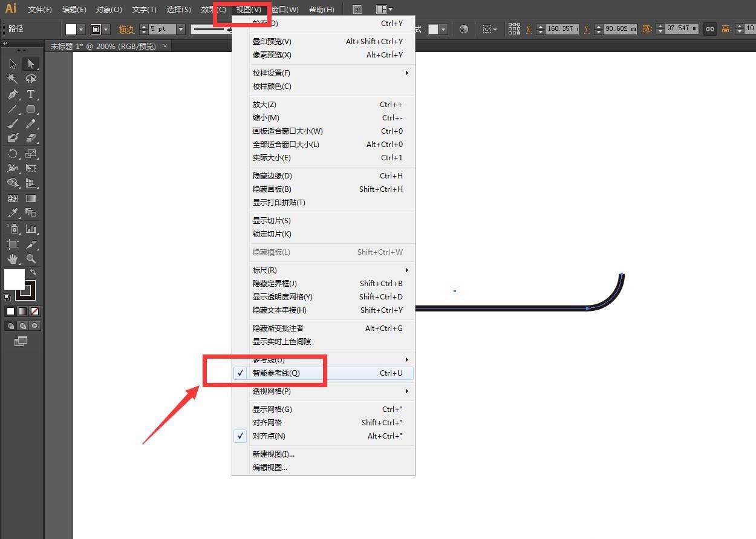This screenshot has width=756, height=539.
Task: Activate the Magic Wand tool
Action: tap(12, 79)
